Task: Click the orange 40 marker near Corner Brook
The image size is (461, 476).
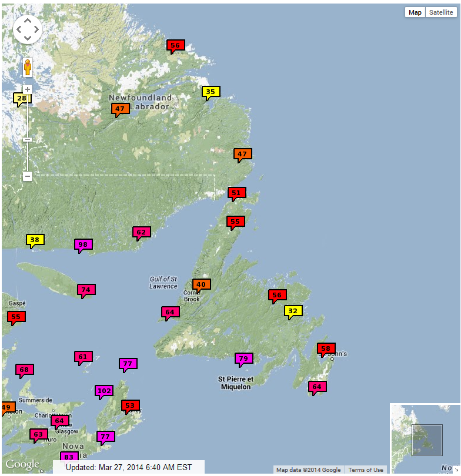Action: (201, 284)
